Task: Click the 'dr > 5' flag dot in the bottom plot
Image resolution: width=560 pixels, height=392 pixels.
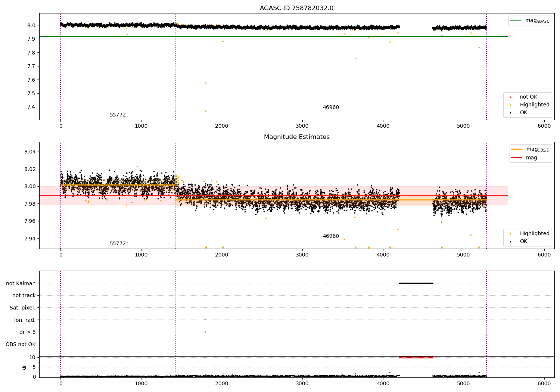Action: (205, 332)
